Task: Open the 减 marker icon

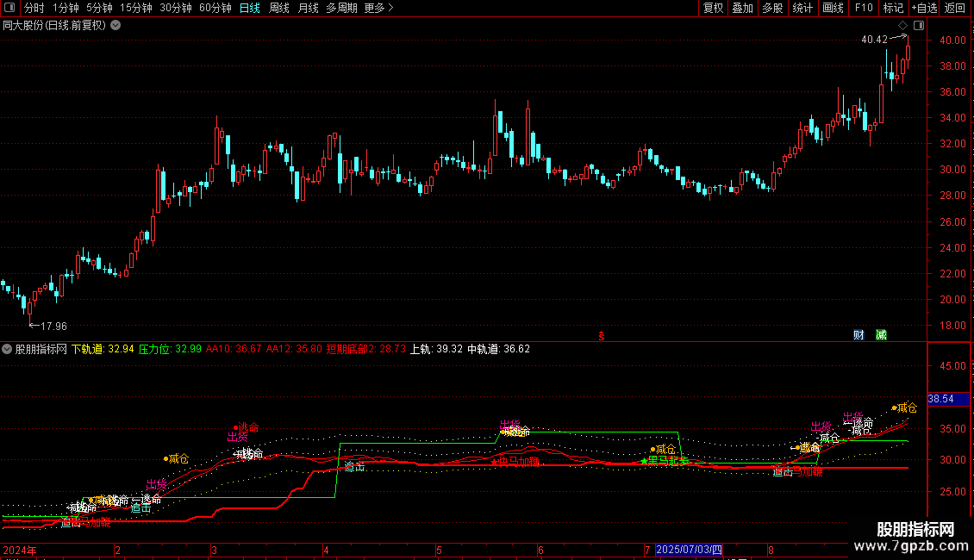Action: point(881,334)
